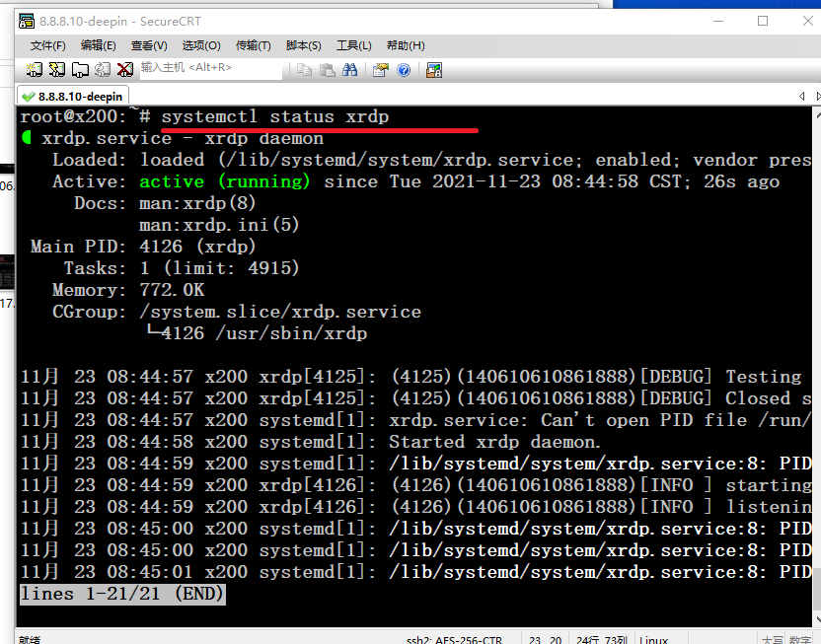Click the terminal scrollbar up arrow
Image resolution: width=821 pixels, height=644 pixels.
point(818,113)
